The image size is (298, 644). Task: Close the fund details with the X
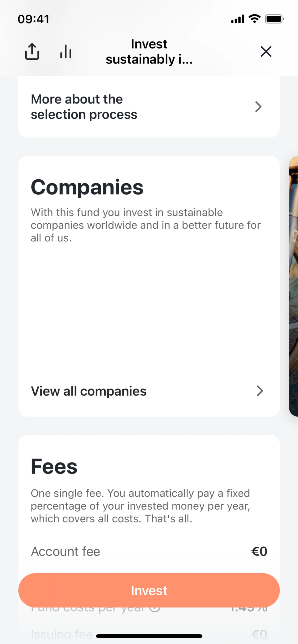pos(266,51)
